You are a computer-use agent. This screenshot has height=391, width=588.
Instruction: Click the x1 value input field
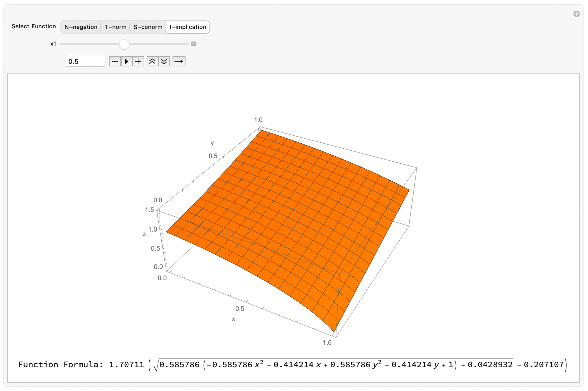coord(85,61)
